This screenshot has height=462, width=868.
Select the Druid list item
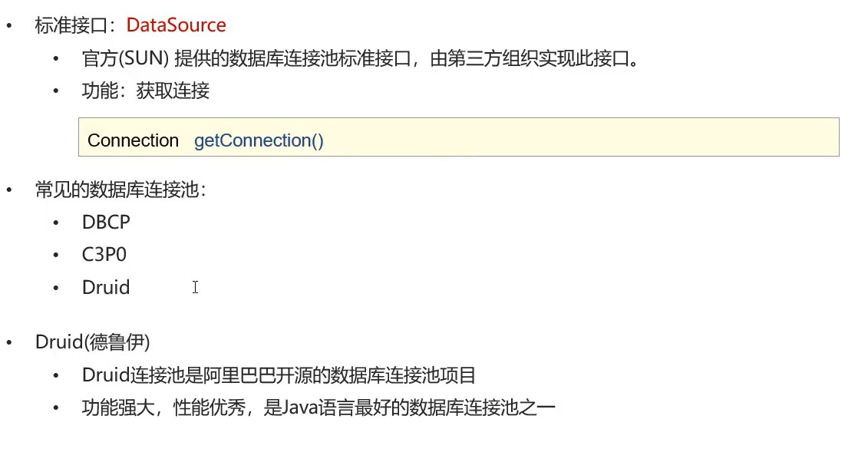[x=106, y=287]
